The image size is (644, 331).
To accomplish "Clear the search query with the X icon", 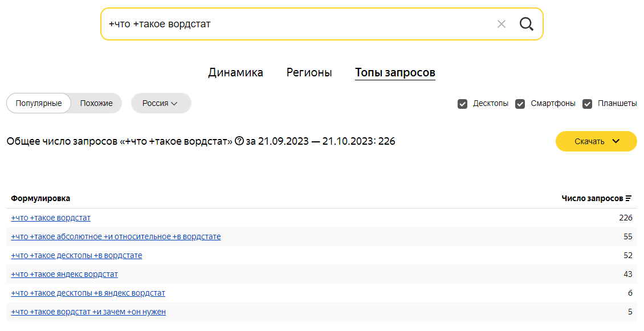I will coord(501,24).
